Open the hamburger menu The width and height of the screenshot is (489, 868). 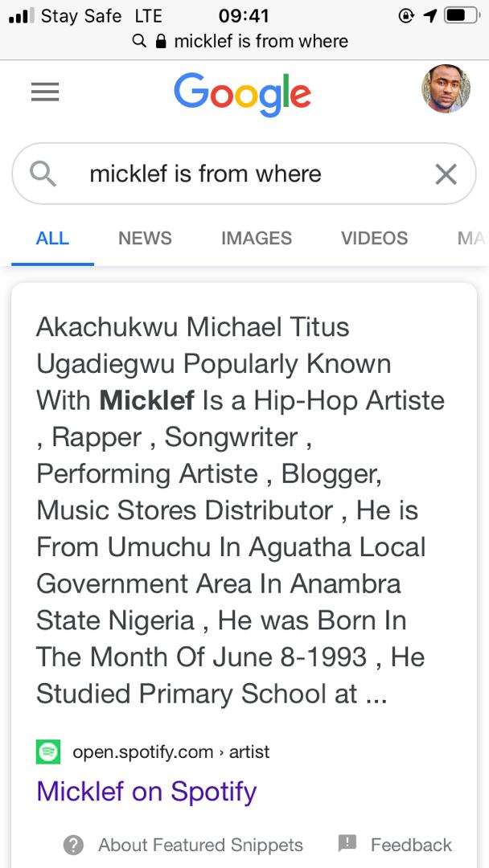(45, 93)
